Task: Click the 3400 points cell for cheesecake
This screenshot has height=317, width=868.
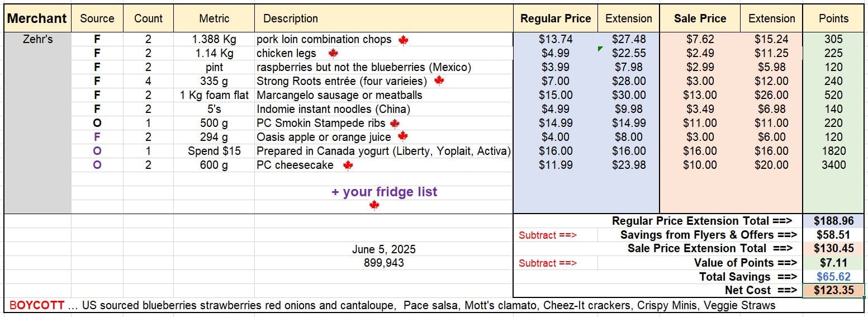Action: [833, 165]
